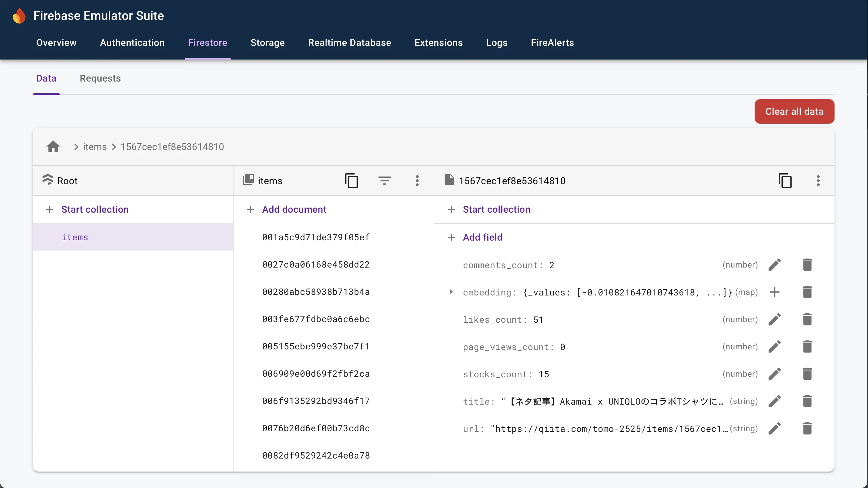The image size is (868, 488).
Task: Edit the comments_count field
Action: point(774,265)
